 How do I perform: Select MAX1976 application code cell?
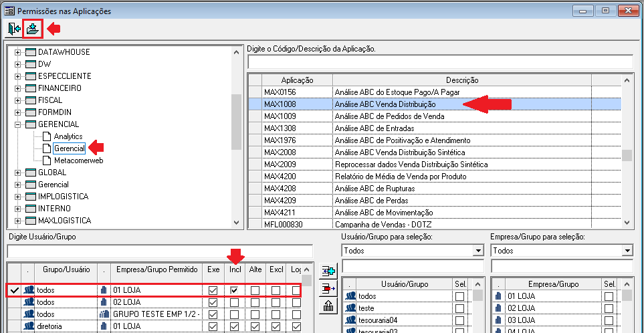click(298, 140)
